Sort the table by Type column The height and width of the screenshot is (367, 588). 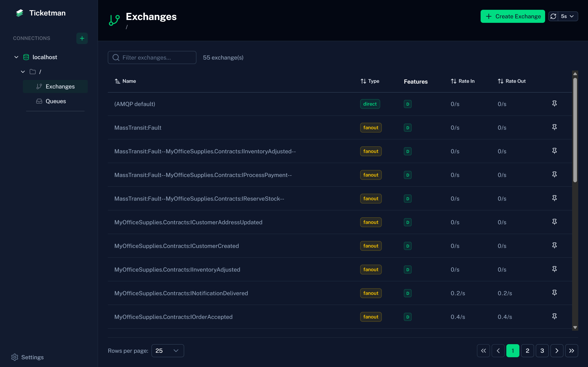pos(370,81)
